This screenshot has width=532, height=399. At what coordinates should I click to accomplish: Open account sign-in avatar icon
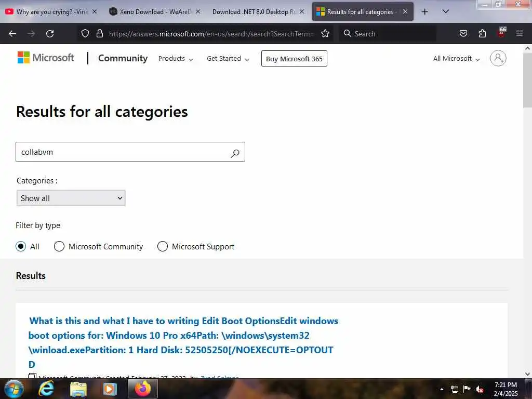coord(498,58)
